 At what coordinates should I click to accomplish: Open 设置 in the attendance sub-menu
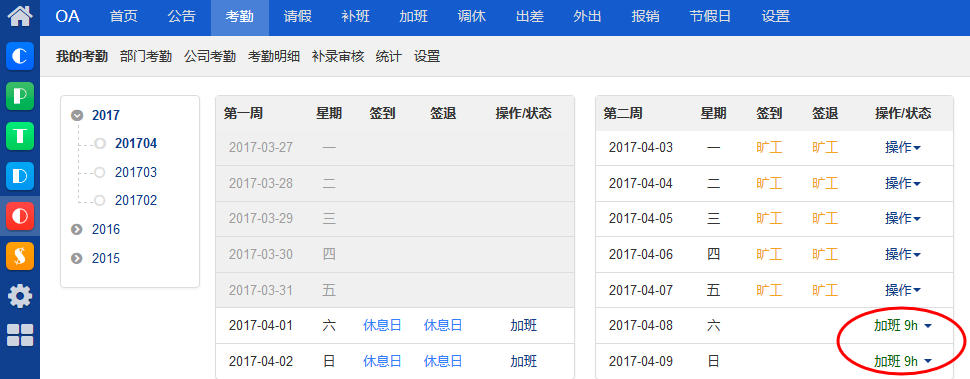coord(427,57)
